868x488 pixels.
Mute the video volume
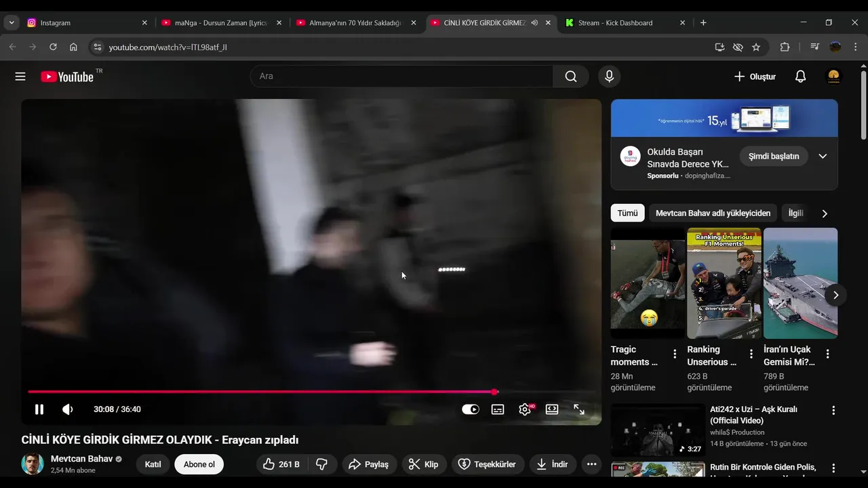tap(68, 409)
